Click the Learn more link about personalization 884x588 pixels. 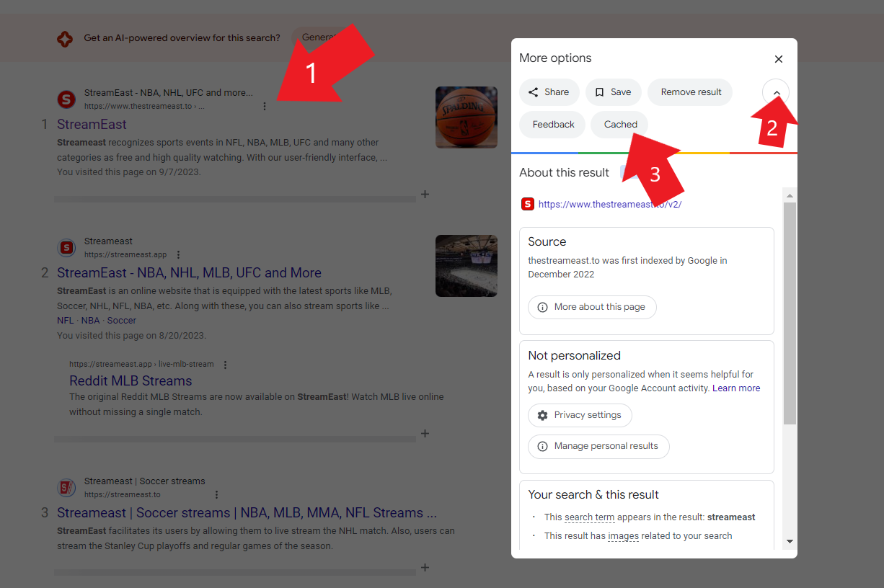coord(736,388)
